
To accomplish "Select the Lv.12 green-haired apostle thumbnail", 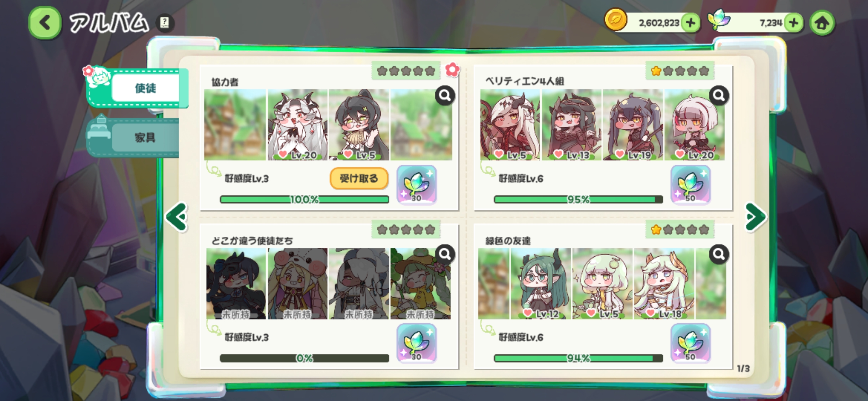I will (541, 283).
